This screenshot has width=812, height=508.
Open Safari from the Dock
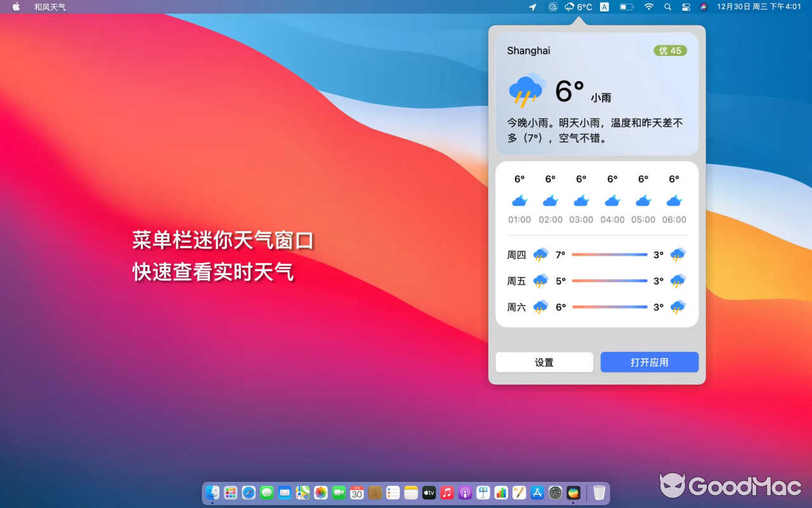[x=249, y=492]
